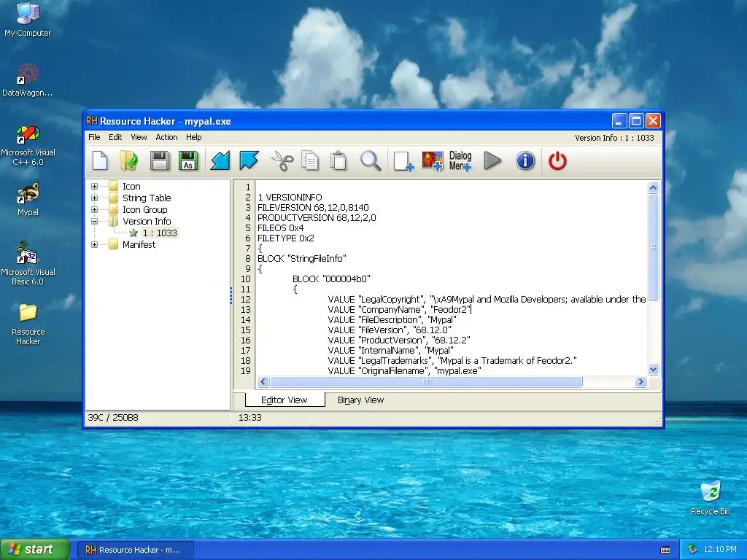Click the red power Exit icon
This screenshot has width=747, height=560.
point(557,160)
